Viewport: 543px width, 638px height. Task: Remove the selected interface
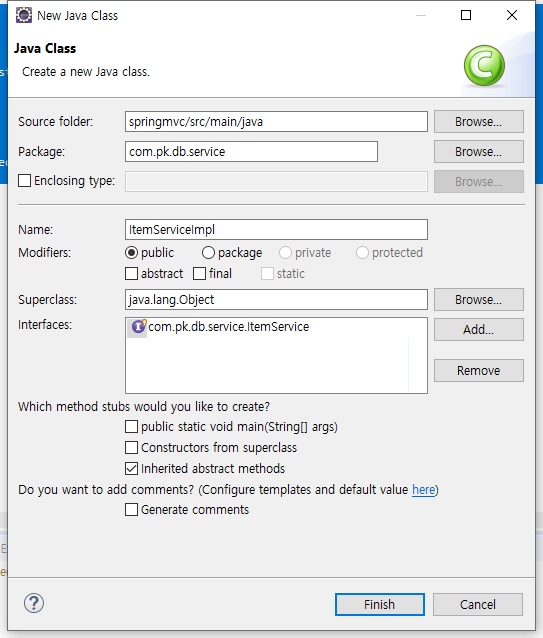[x=479, y=370]
